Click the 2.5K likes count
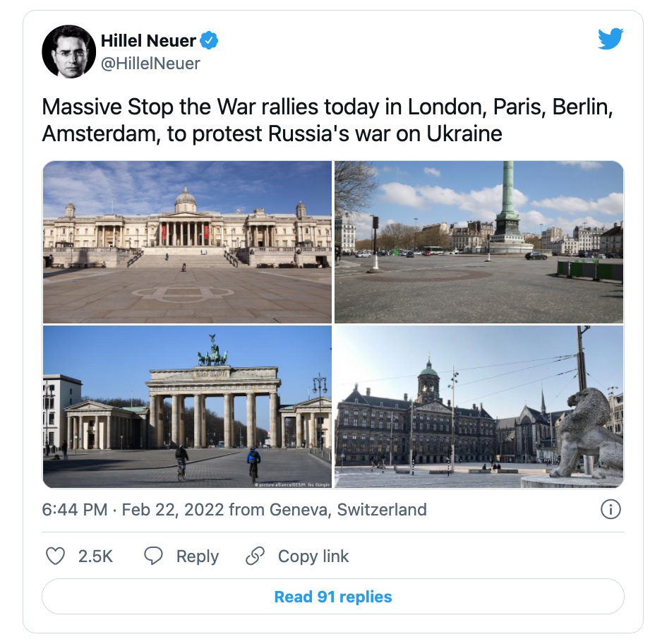This screenshot has width=655, height=644. (x=95, y=556)
